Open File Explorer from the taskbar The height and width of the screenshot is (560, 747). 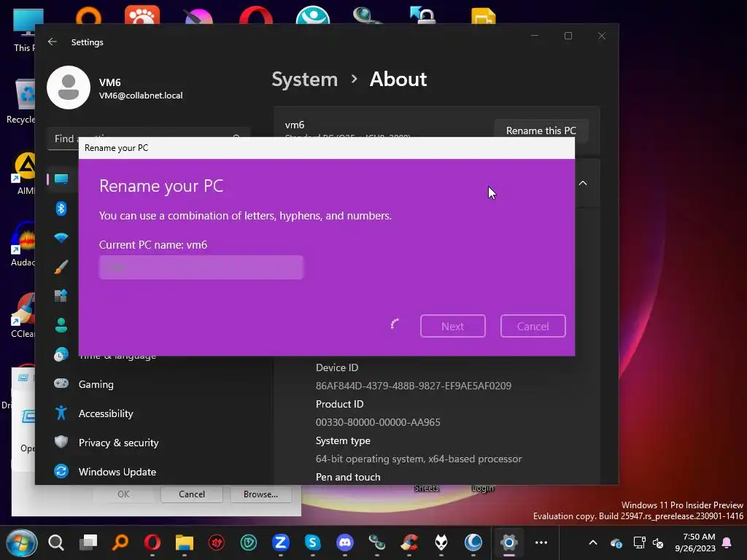click(185, 542)
